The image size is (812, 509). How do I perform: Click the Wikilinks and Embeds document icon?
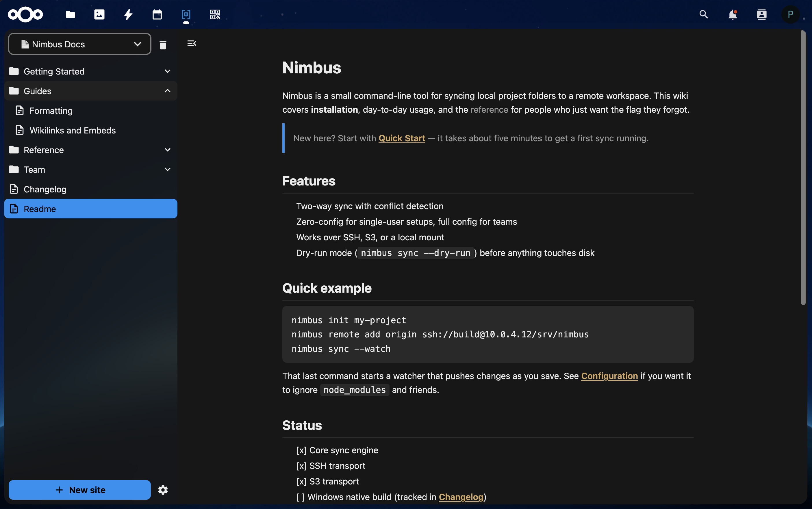[x=20, y=130]
